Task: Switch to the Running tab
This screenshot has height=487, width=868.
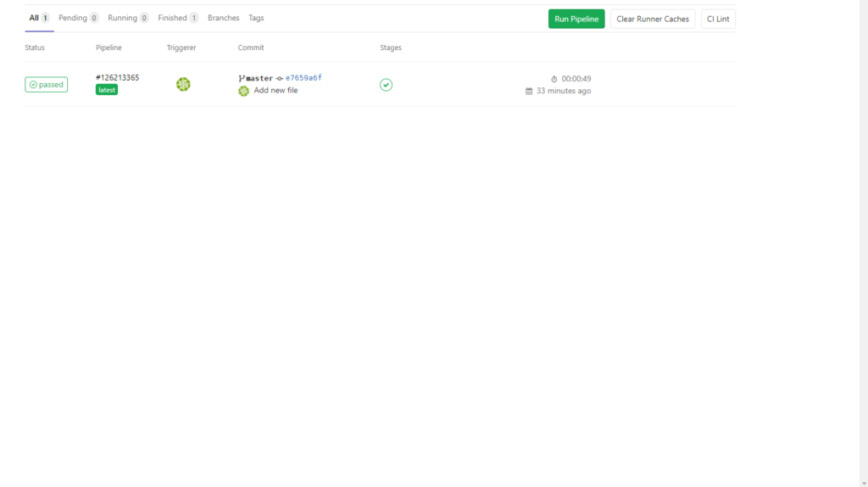Action: click(128, 18)
